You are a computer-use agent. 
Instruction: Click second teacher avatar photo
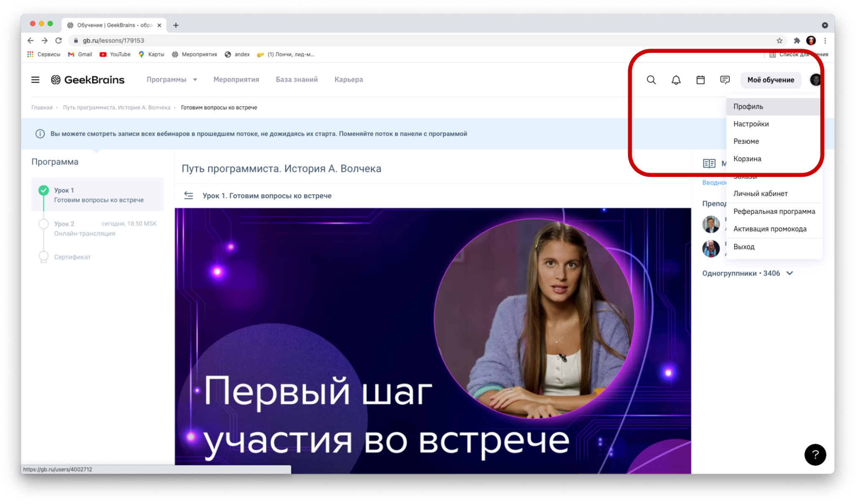pos(711,249)
